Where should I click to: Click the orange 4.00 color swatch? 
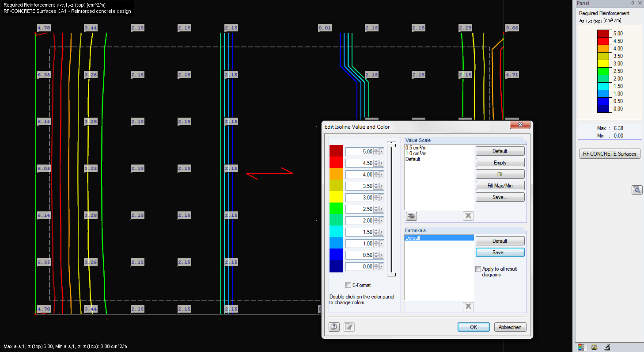[336, 174]
